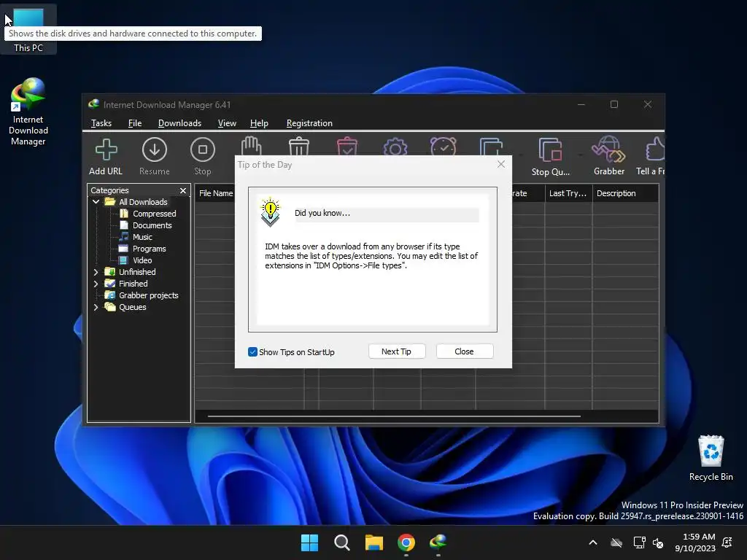The width and height of the screenshot is (747, 560).
Task: Select the All Downloads category label
Action: (143, 202)
